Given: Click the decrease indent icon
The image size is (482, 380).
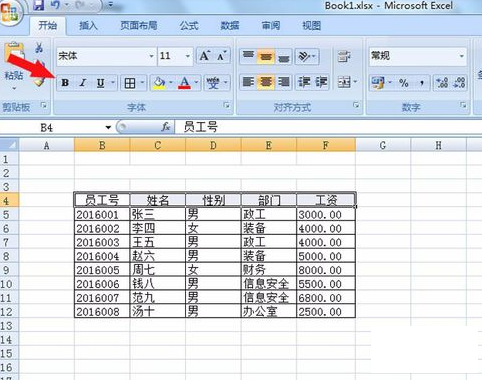Looking at the screenshot, I should pos(304,82).
